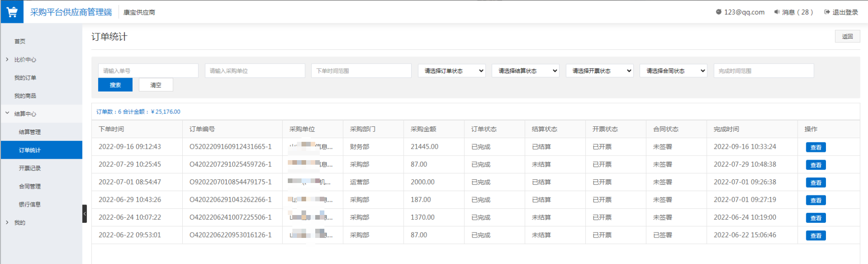Click the 完成时间范围 date range field
Image resolution: width=868 pixels, height=264 pixels.
pos(764,70)
